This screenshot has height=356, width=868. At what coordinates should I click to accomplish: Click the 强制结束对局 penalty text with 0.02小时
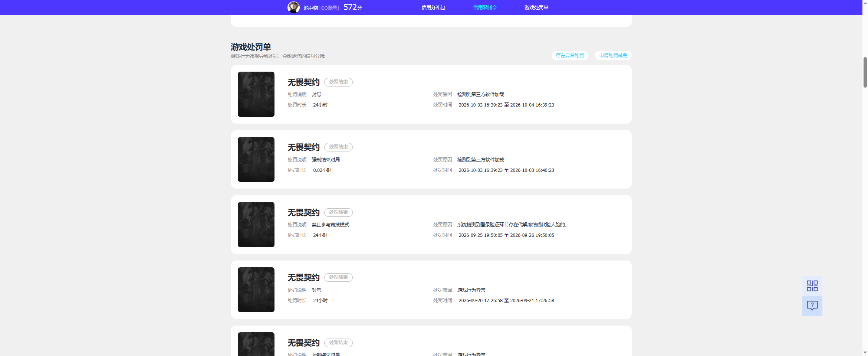(326, 160)
